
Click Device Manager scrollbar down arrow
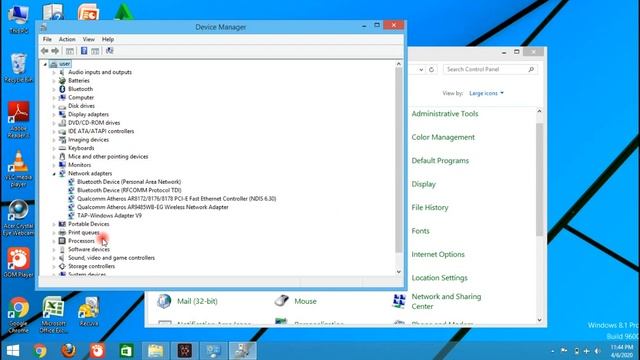tap(399, 272)
